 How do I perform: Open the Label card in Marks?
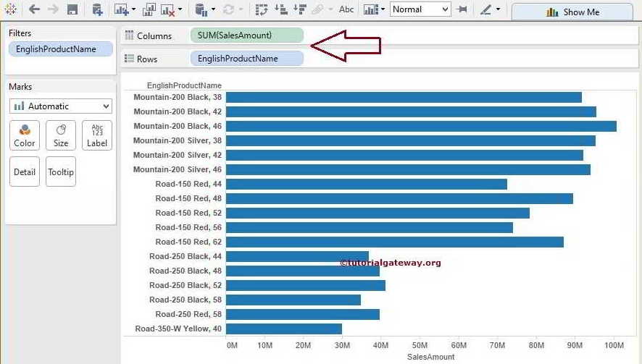[97, 135]
